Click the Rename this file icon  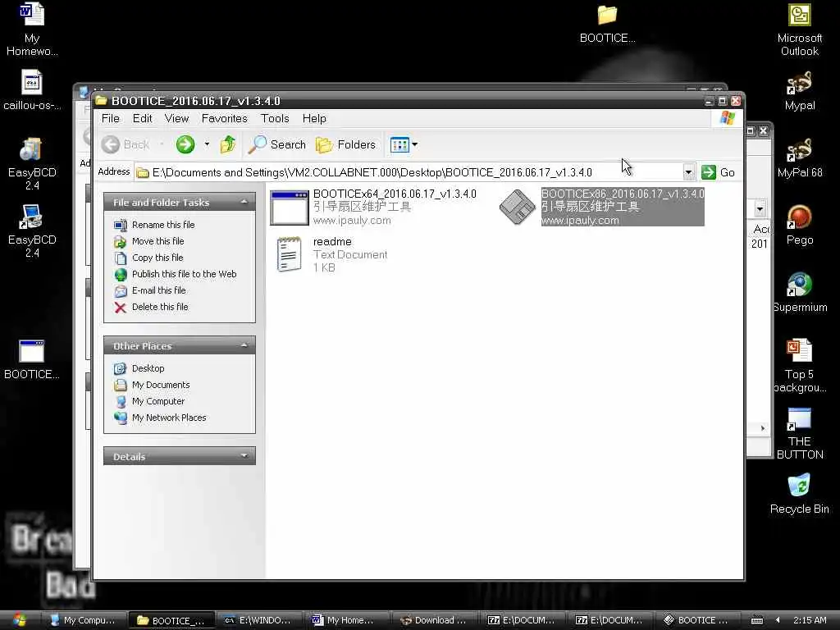121,225
